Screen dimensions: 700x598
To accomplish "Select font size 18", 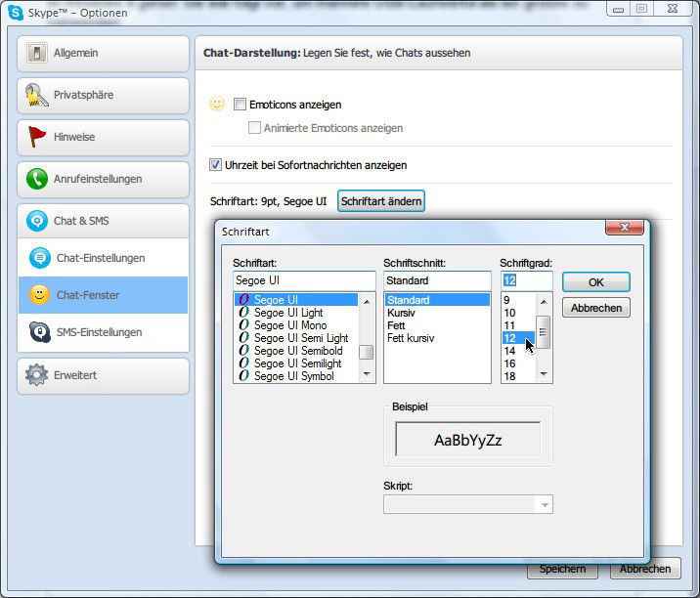I will pyautogui.click(x=519, y=376).
